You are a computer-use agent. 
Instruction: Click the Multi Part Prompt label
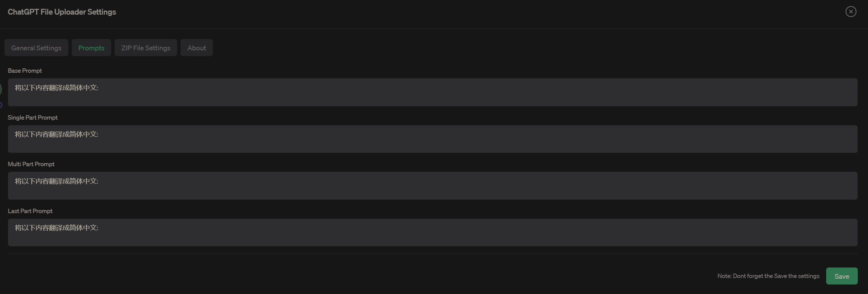(x=31, y=164)
